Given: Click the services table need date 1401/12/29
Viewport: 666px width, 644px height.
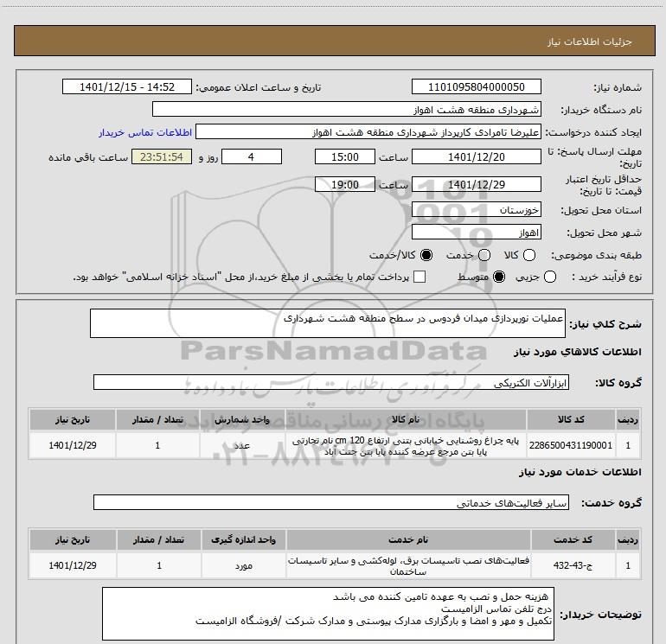Looking at the screenshot, I should (73, 565).
